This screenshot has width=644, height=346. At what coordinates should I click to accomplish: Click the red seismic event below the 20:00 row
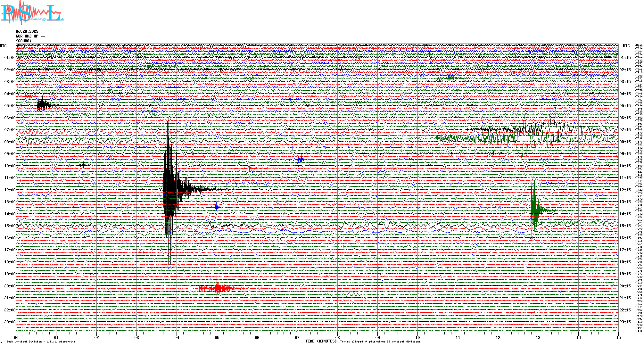click(218, 288)
